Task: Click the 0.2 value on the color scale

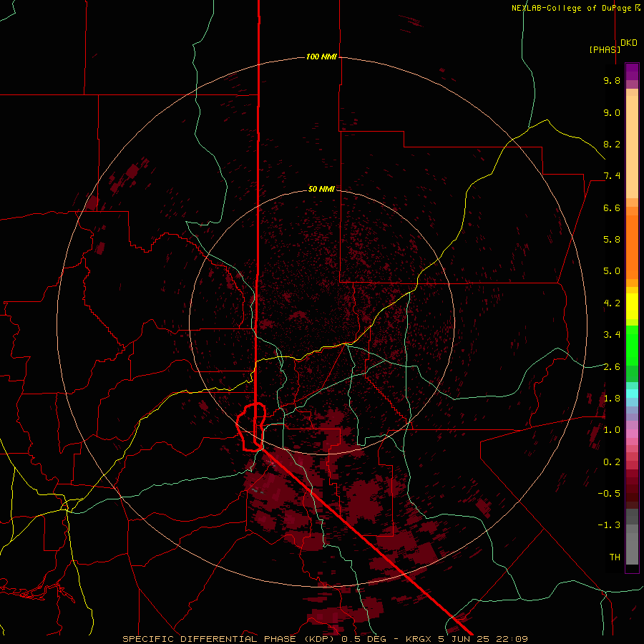Action: click(x=612, y=462)
